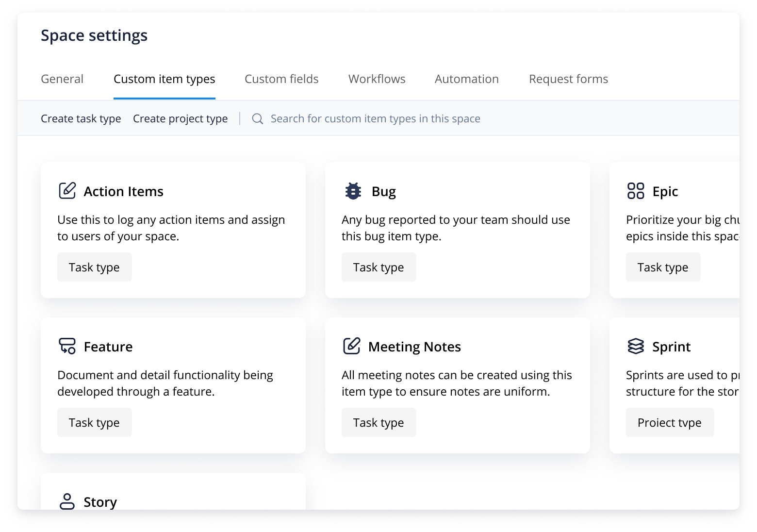Select the Meeting Notes pencil icon
The height and width of the screenshot is (532, 757).
tap(351, 346)
